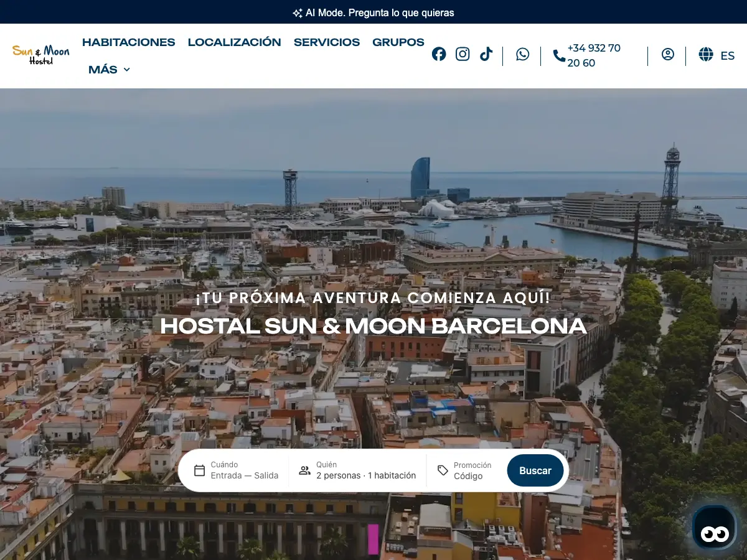Click the Buscar button
This screenshot has width=747, height=560.
coord(535,470)
